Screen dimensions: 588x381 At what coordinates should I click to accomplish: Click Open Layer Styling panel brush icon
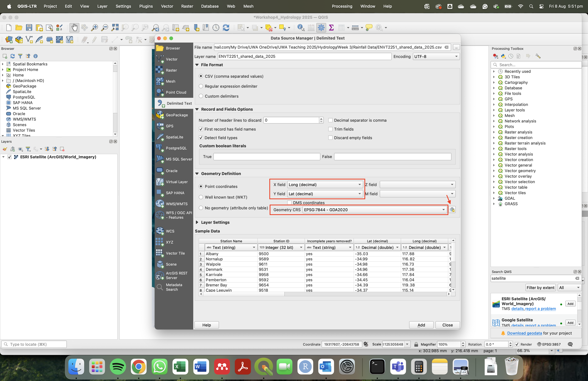tap(5, 149)
